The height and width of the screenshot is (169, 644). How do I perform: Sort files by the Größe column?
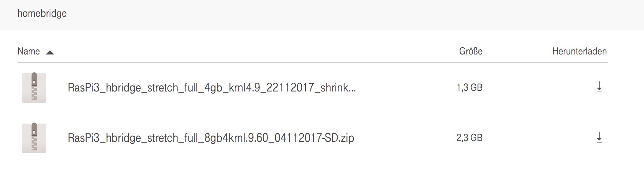[470, 51]
